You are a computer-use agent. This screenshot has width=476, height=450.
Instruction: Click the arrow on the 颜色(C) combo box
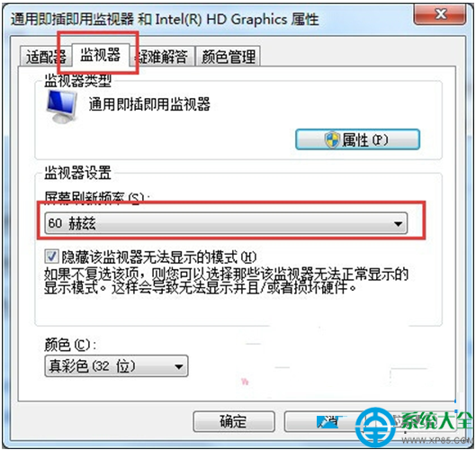point(179,366)
